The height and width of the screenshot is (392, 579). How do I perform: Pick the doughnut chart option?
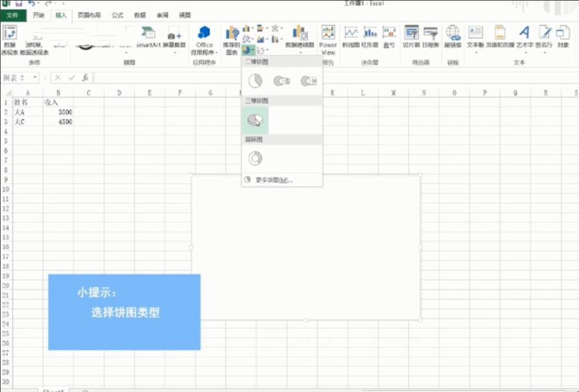(x=255, y=157)
